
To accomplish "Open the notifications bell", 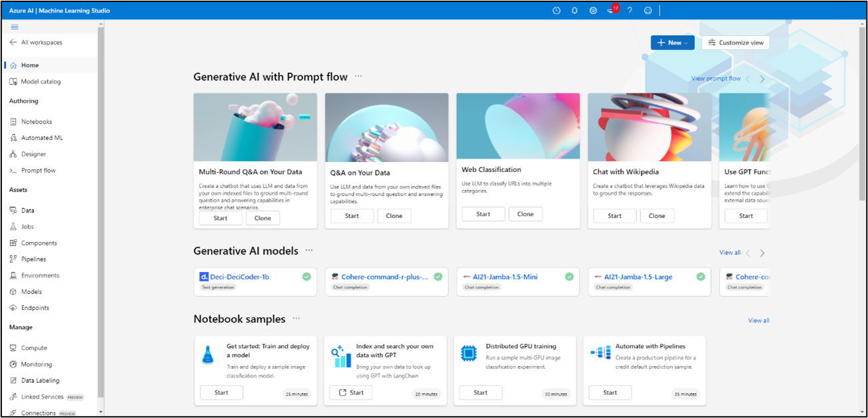I will (x=574, y=11).
